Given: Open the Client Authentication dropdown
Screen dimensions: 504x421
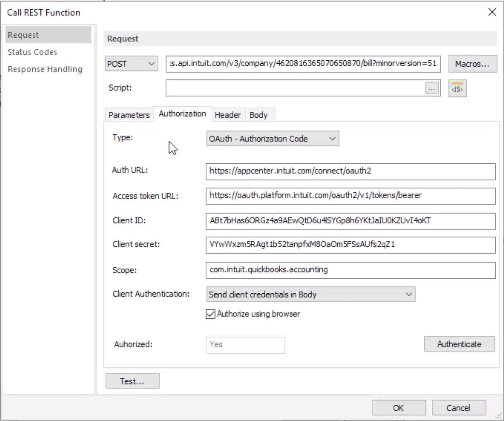Looking at the screenshot, I should click(310, 294).
